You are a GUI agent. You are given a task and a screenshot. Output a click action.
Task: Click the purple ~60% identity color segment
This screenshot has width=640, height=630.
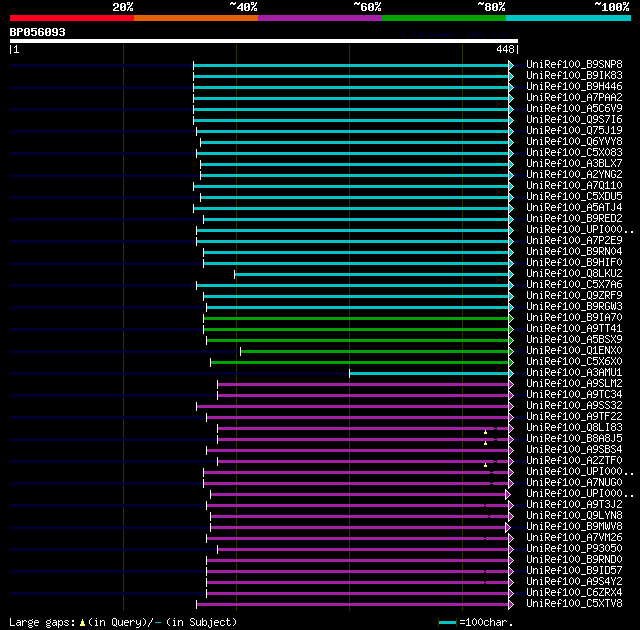pyautogui.click(x=320, y=18)
